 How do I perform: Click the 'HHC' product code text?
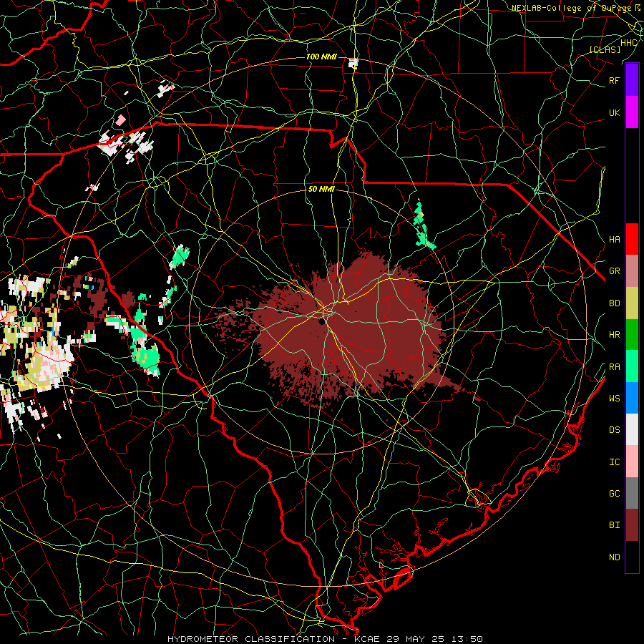[628, 43]
